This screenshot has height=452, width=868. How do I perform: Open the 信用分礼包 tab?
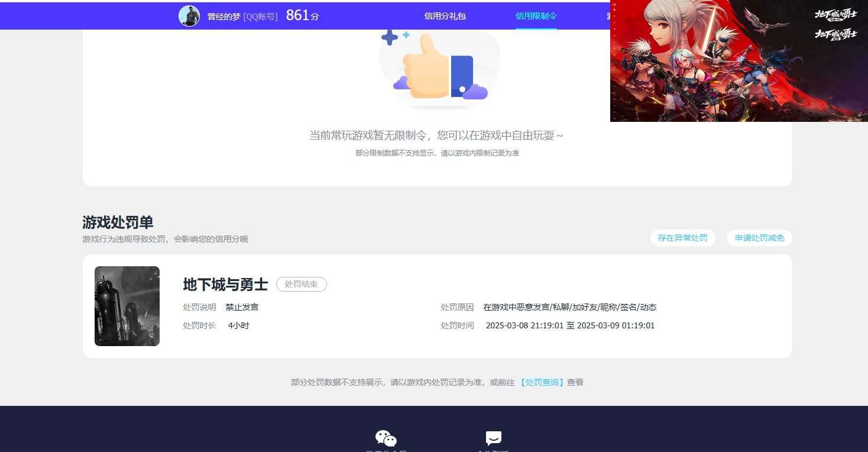tap(445, 16)
